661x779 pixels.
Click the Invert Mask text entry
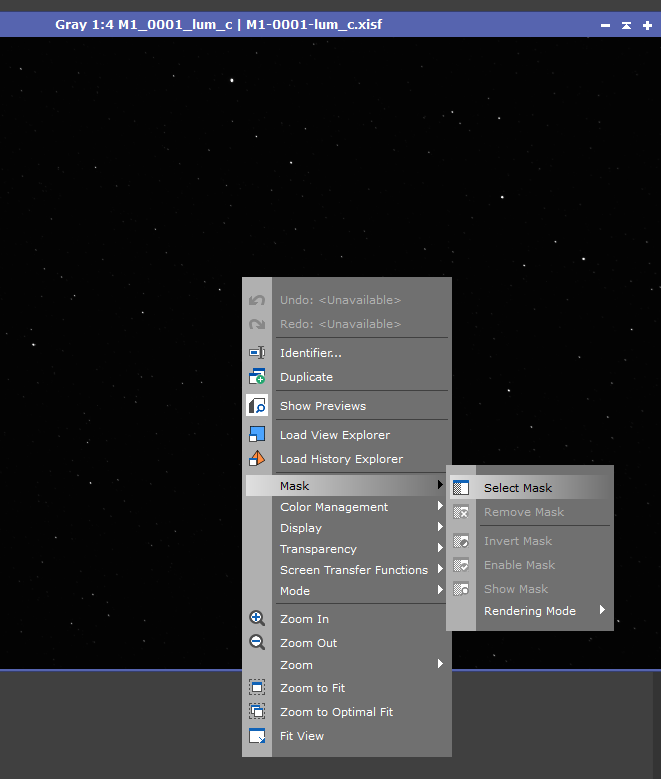pyautogui.click(x=518, y=541)
